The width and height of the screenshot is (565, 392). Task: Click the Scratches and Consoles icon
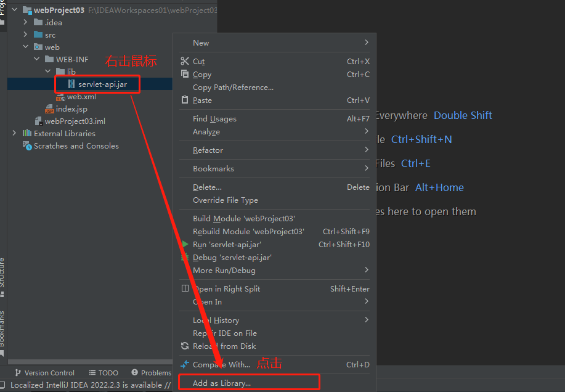pyautogui.click(x=27, y=145)
